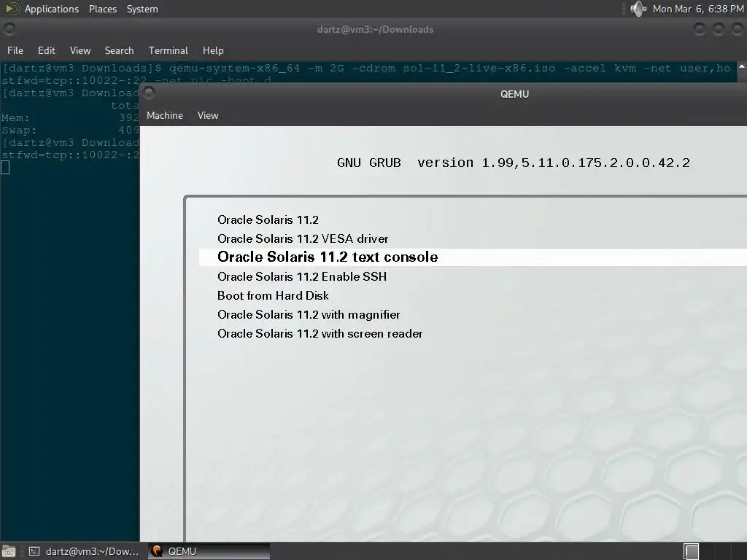This screenshot has width=747, height=560.
Task: Open the QEMU Machine menu
Action: [x=165, y=115]
